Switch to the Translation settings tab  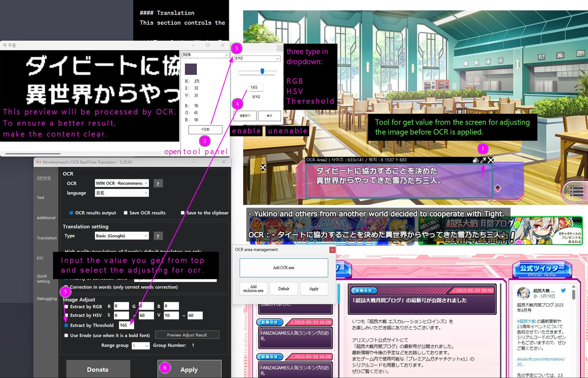pos(47,238)
